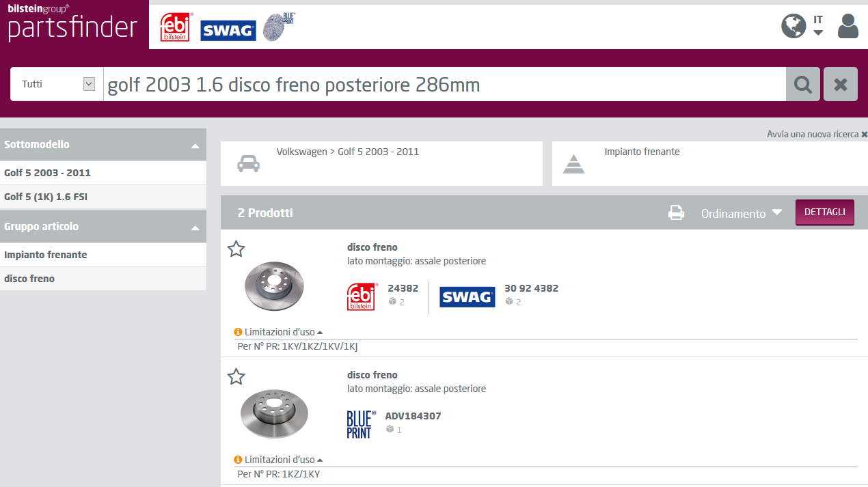
Task: Click text Per N° PR: 1KY/1KZ/1KV/1KJ
Action: pyautogui.click(x=297, y=346)
